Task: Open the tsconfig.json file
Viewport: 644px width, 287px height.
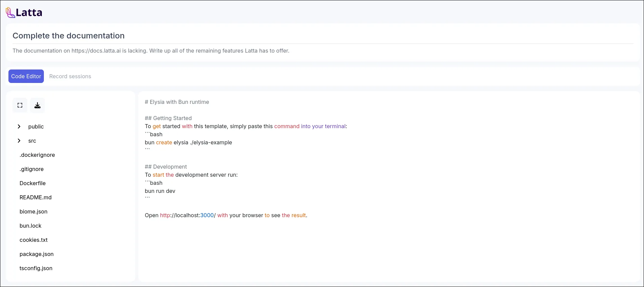Action: pos(36,268)
